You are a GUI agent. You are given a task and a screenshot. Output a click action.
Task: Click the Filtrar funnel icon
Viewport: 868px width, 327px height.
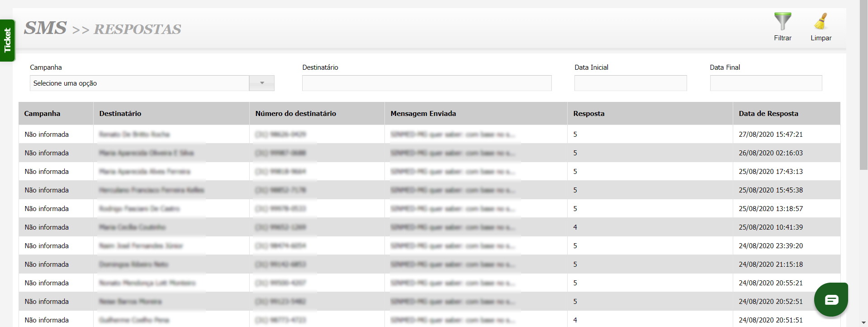point(783,22)
